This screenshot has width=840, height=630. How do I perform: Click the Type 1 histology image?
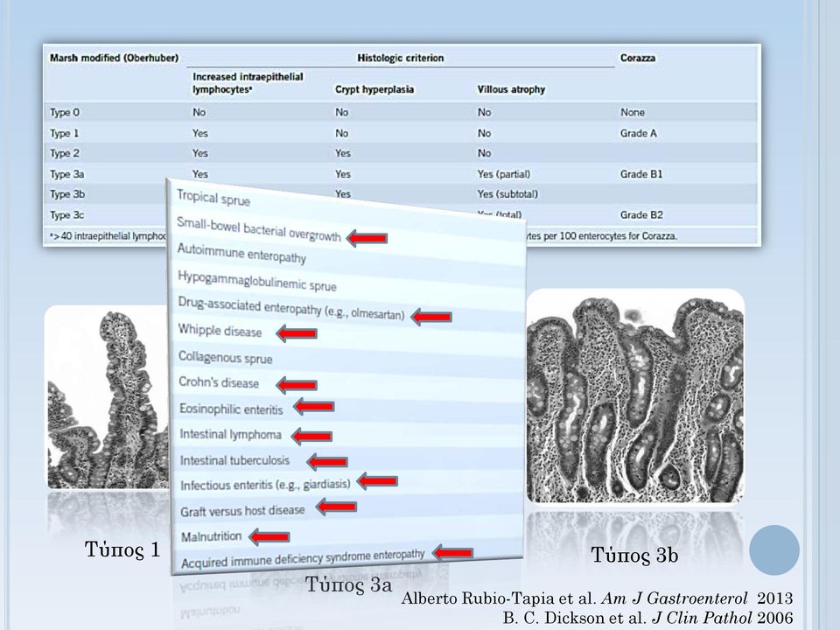click(x=108, y=397)
